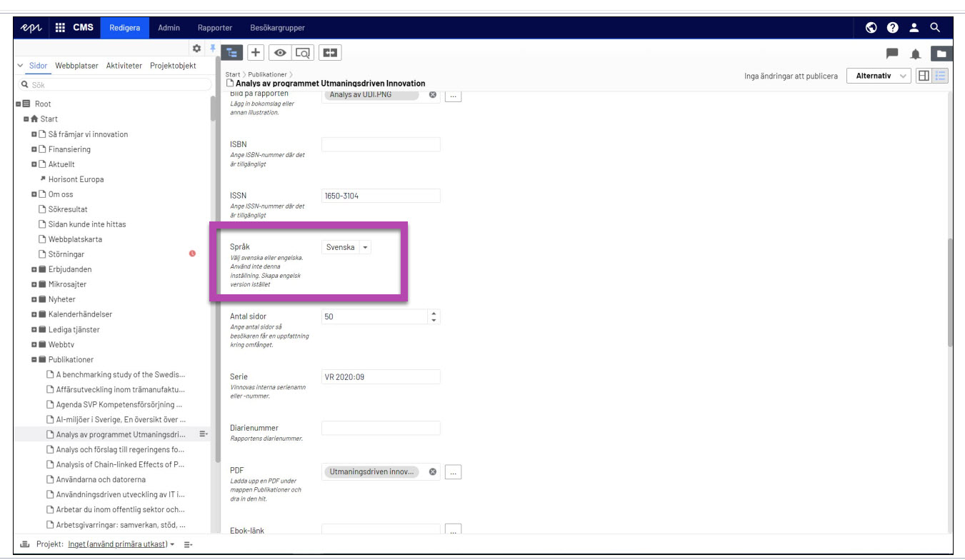Expand the Finansiering tree node
This screenshot has width=965, height=560.
pos(34,149)
